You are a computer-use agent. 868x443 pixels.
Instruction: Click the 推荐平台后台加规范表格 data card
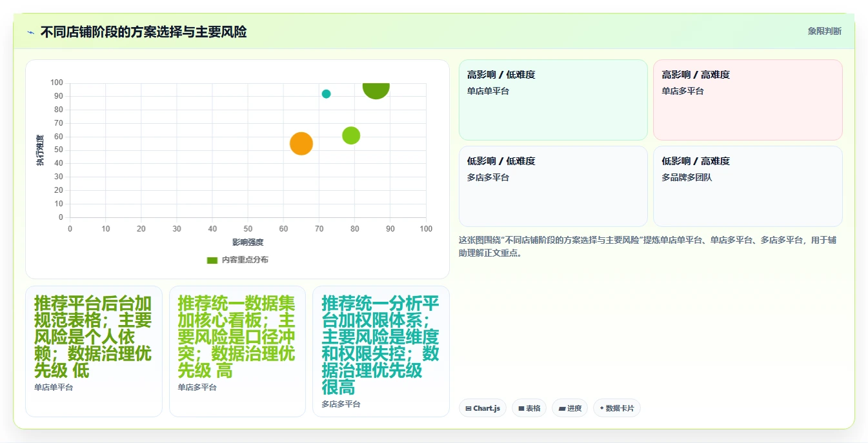94,351
